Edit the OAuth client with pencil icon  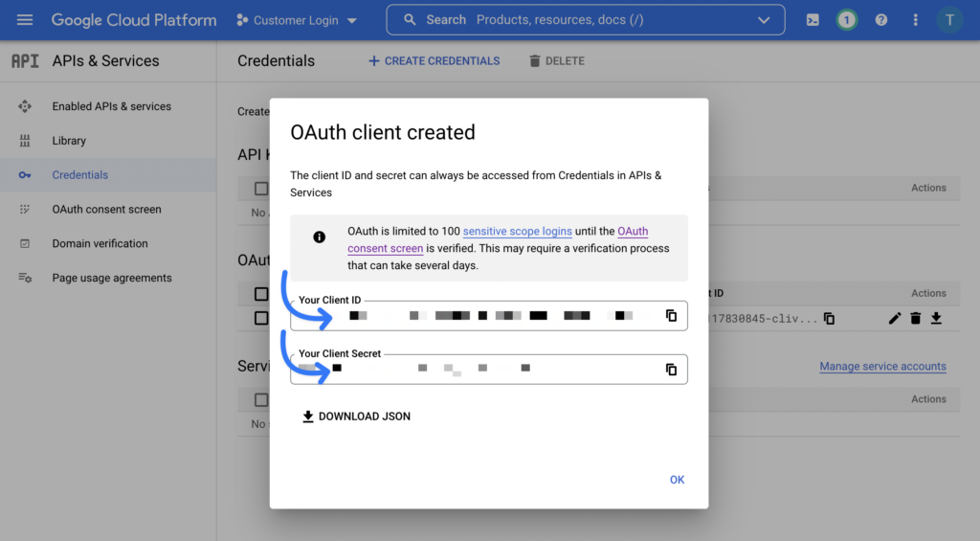(895, 318)
